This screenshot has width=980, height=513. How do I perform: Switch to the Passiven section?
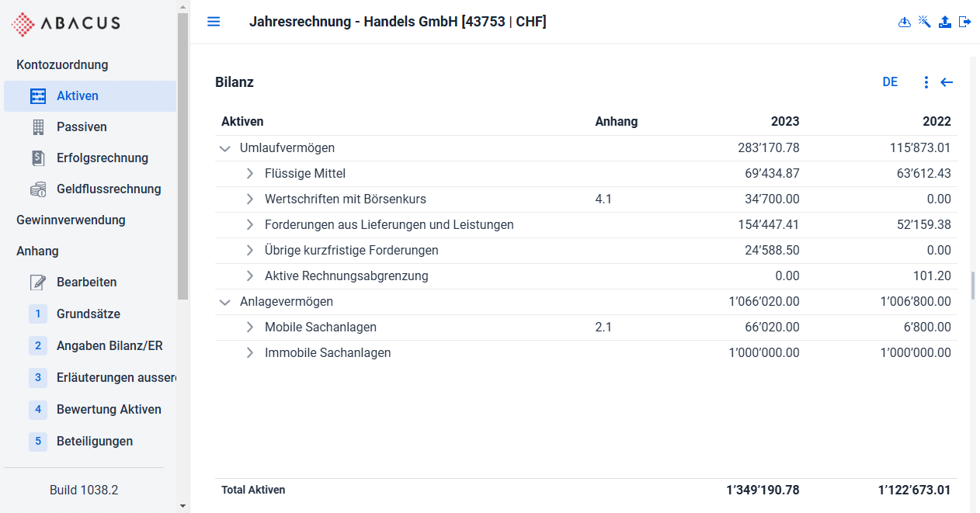(90, 127)
